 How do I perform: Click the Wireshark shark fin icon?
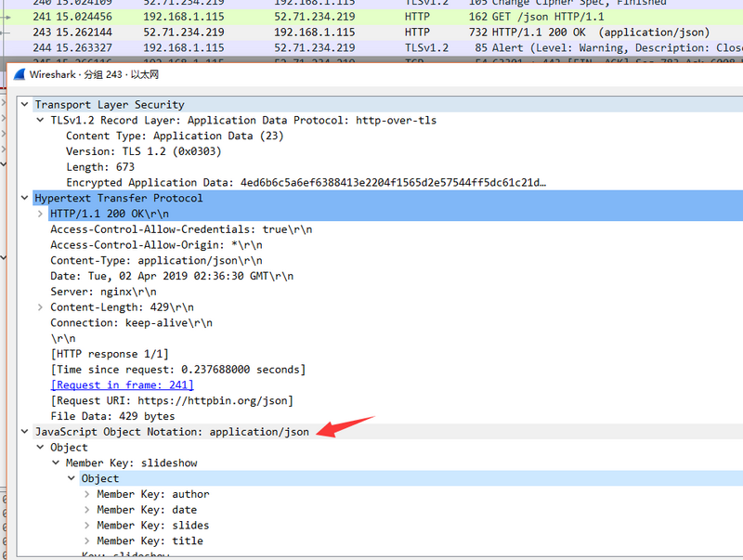[20, 74]
